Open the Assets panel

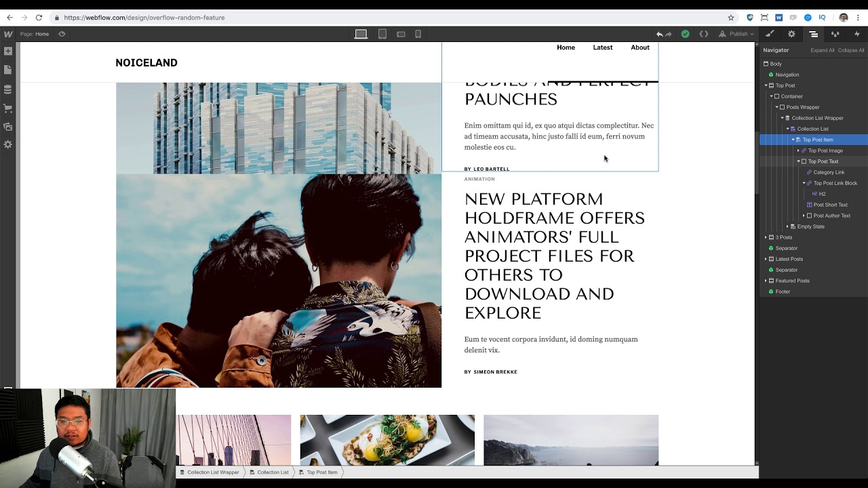(7, 127)
